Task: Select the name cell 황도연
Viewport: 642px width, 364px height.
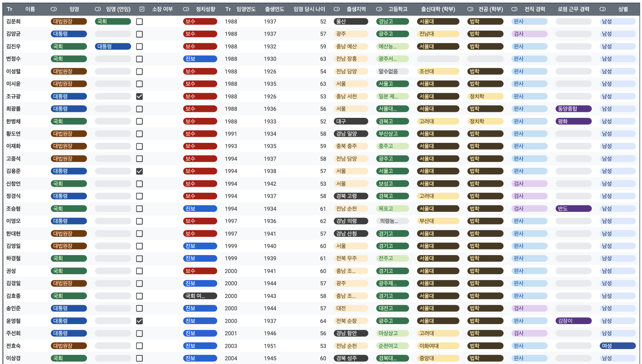Action: coord(13,134)
